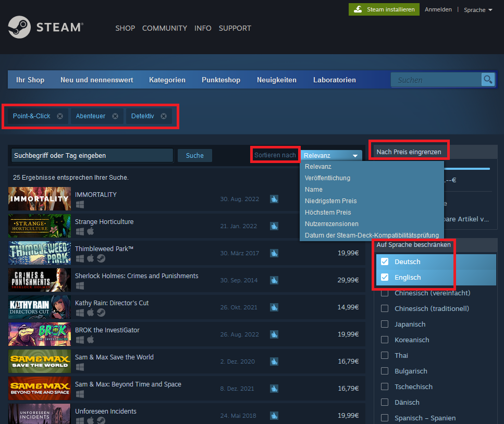Screen dimensions: 504x424
Task: Enable Japanisch language filter
Action: coord(385,324)
